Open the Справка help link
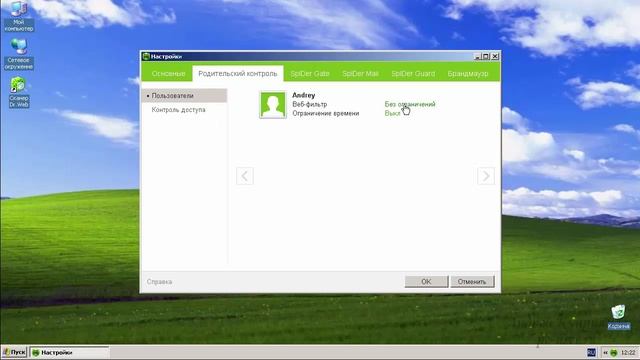Viewport: 640px width, 360px height. coord(159,282)
